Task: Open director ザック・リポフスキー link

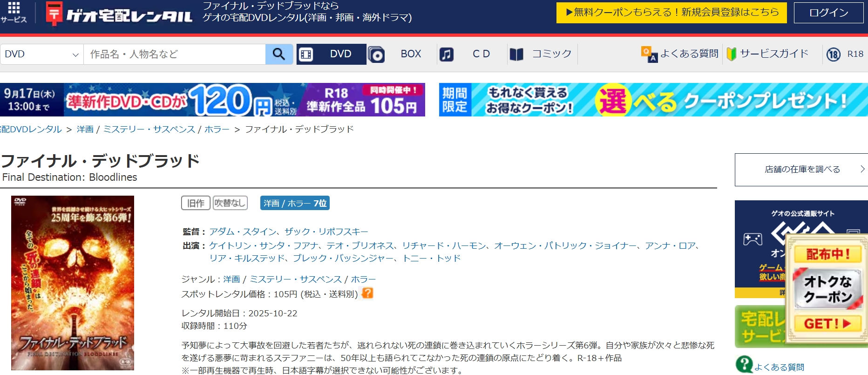Action: point(326,232)
